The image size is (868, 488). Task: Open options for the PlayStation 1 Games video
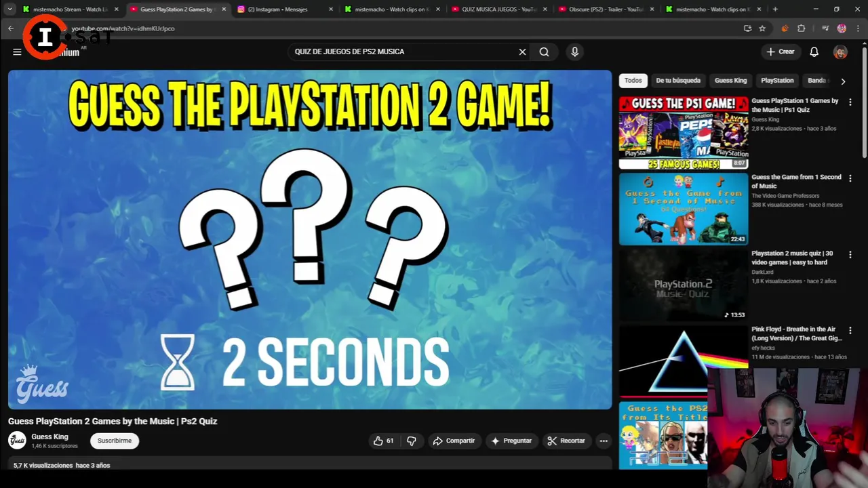coord(850,102)
